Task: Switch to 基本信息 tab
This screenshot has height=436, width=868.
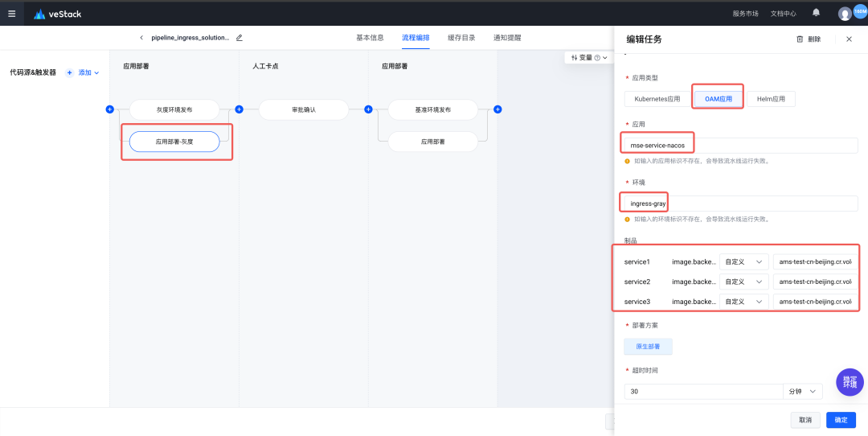Action: pyautogui.click(x=370, y=38)
